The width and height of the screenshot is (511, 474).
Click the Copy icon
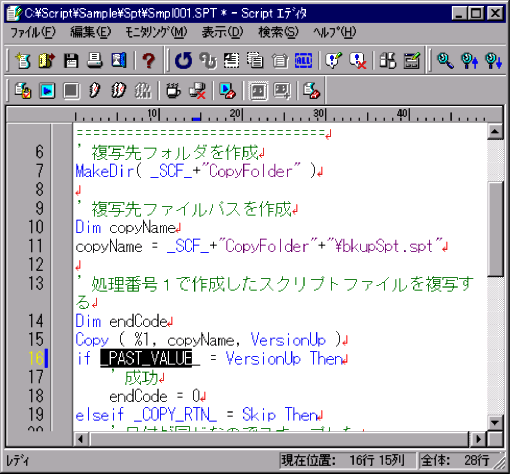255,61
